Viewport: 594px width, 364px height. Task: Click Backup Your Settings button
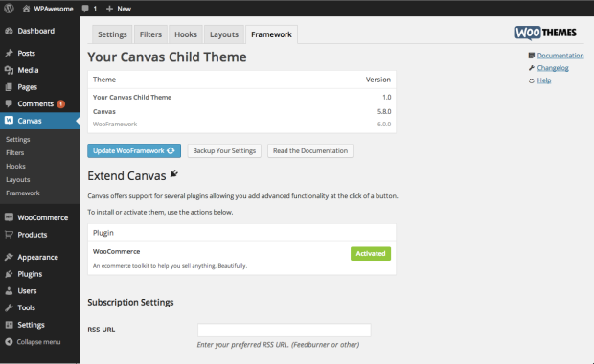[224, 150]
